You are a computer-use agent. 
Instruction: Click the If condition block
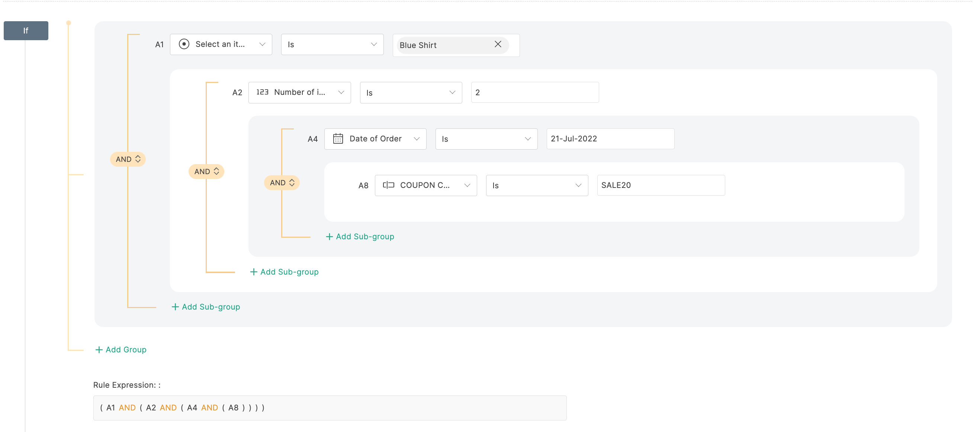26,31
